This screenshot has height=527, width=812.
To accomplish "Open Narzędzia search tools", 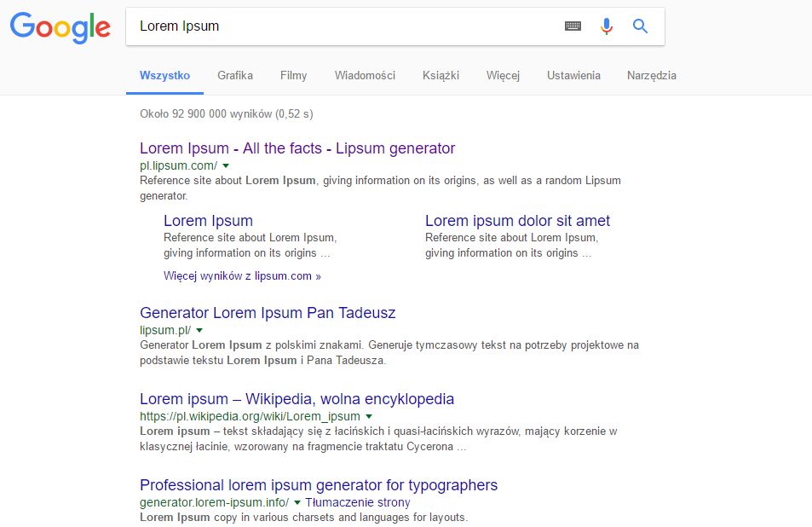I will (x=652, y=76).
